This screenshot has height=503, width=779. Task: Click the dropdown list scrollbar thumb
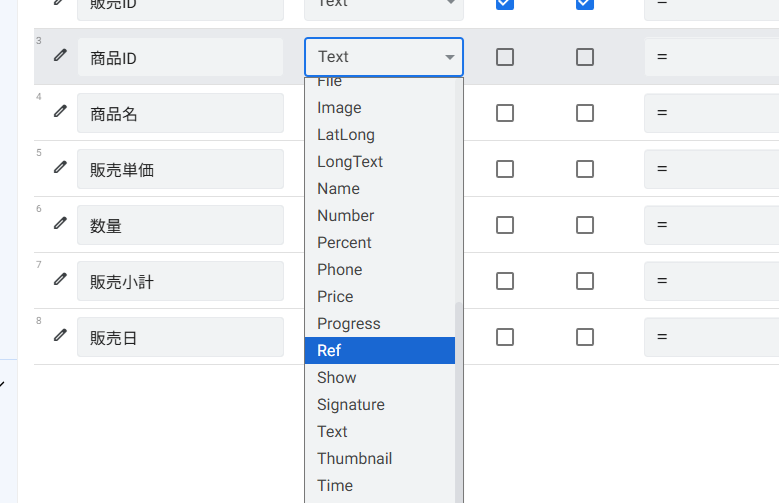pos(459,400)
